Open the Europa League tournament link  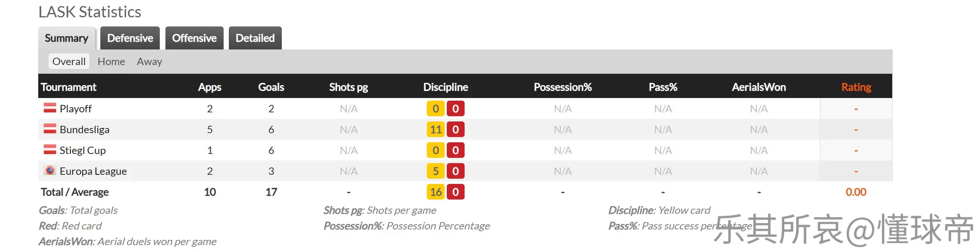point(93,171)
